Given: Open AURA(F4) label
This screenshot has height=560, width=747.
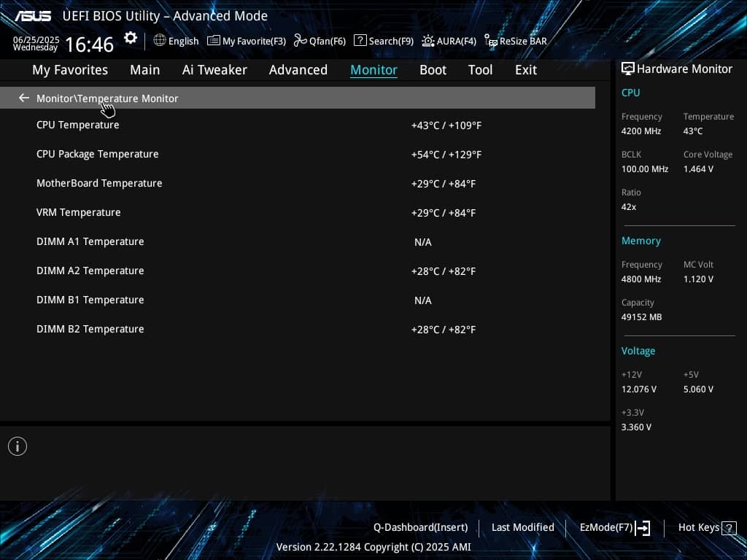Looking at the screenshot, I should pos(457,41).
